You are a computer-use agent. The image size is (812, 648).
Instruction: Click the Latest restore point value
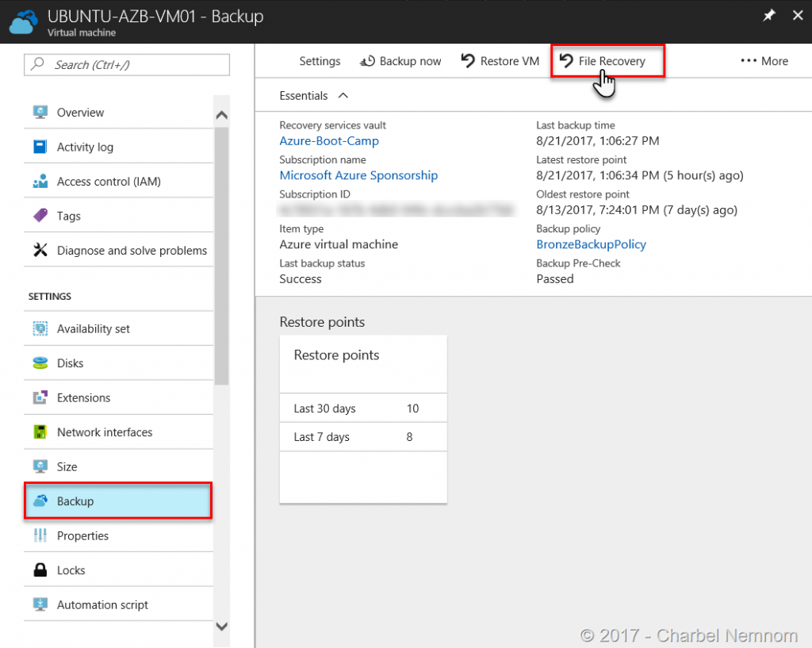(640, 175)
